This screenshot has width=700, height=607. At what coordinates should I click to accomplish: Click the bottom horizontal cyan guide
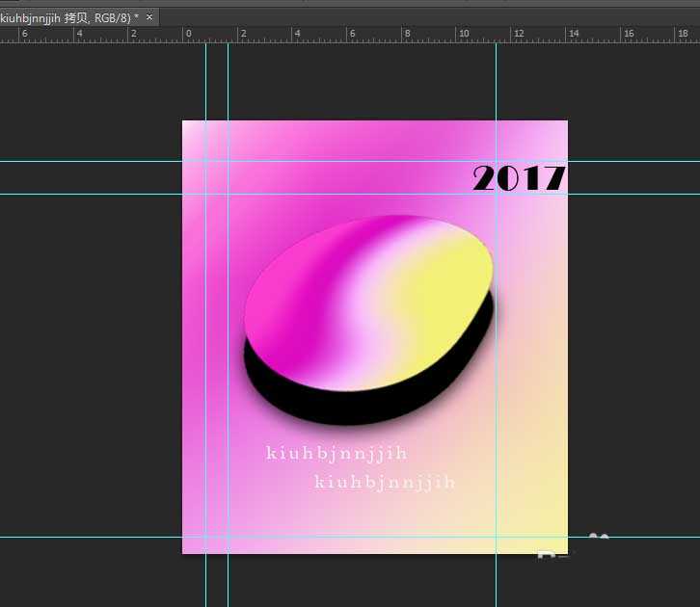pos(96,537)
